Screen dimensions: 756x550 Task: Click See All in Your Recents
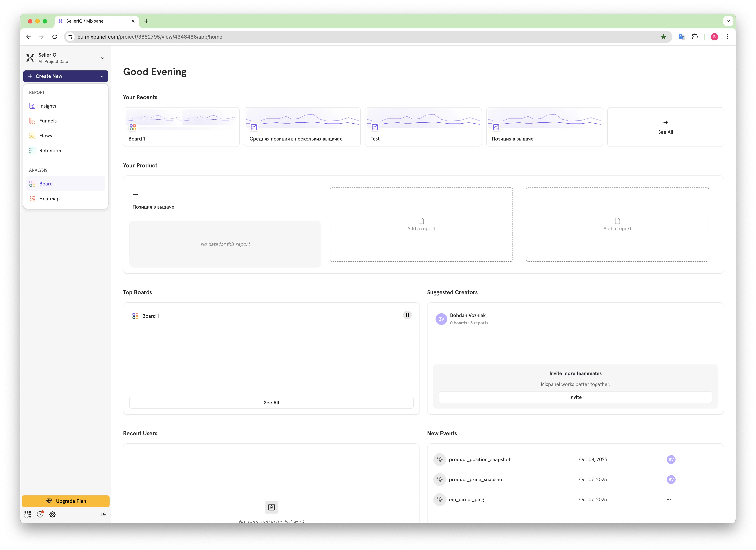(x=665, y=127)
